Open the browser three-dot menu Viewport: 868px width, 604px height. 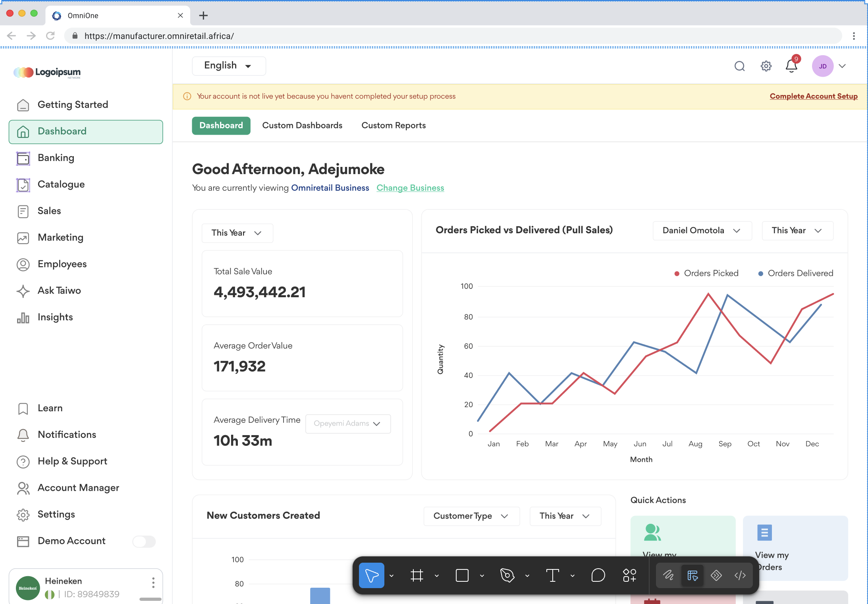point(854,36)
